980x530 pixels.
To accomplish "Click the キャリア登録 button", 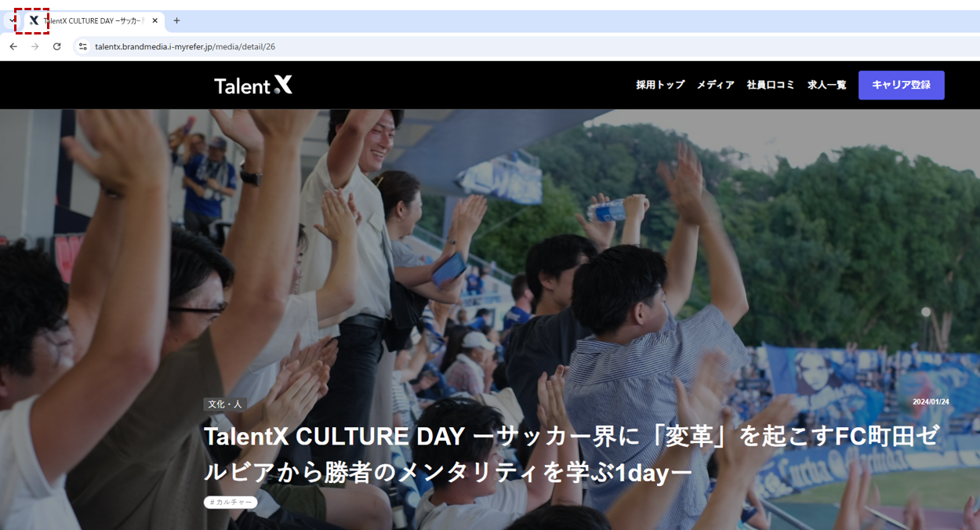I will pyautogui.click(x=902, y=85).
